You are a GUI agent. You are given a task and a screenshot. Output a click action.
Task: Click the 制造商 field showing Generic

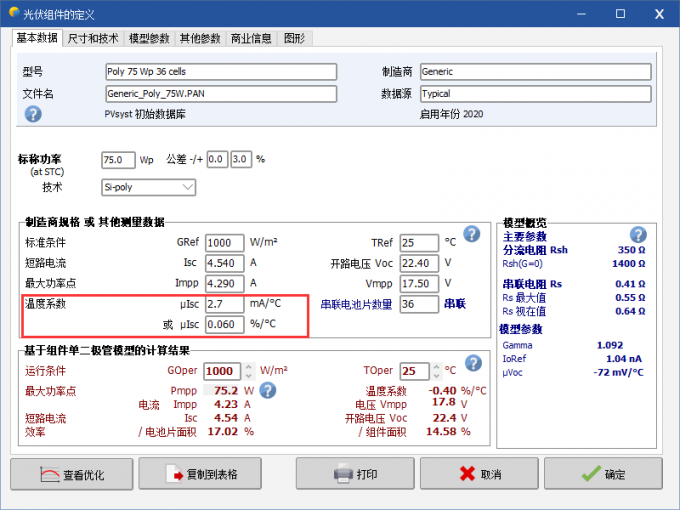pos(536,72)
